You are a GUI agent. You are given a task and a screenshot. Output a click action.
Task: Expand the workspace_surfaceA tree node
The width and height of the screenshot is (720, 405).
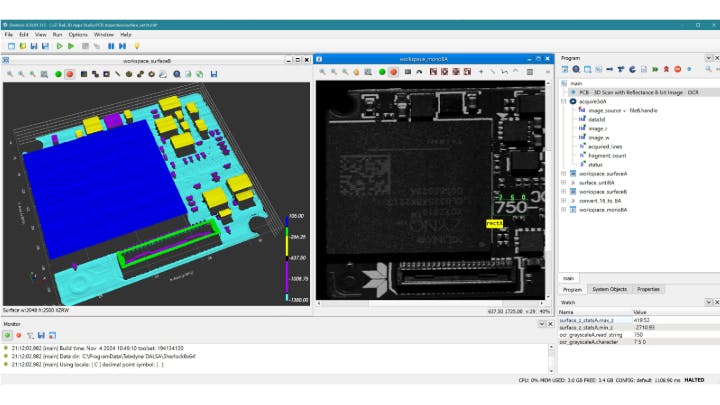564,173
